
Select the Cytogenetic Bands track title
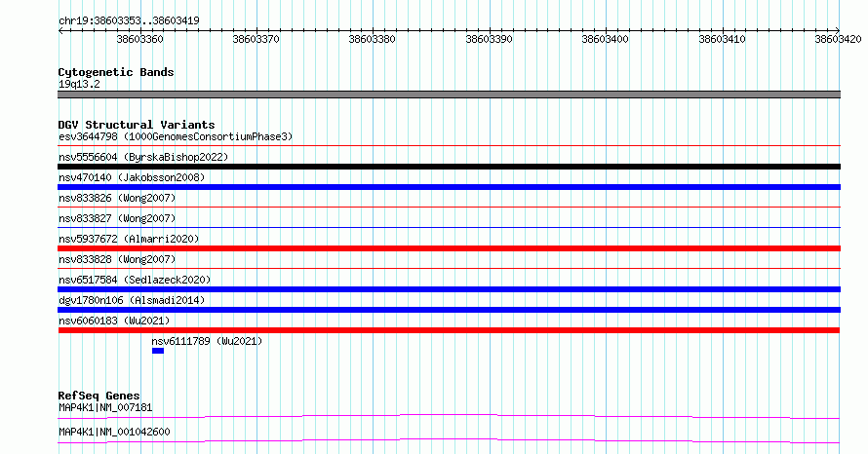tap(116, 72)
